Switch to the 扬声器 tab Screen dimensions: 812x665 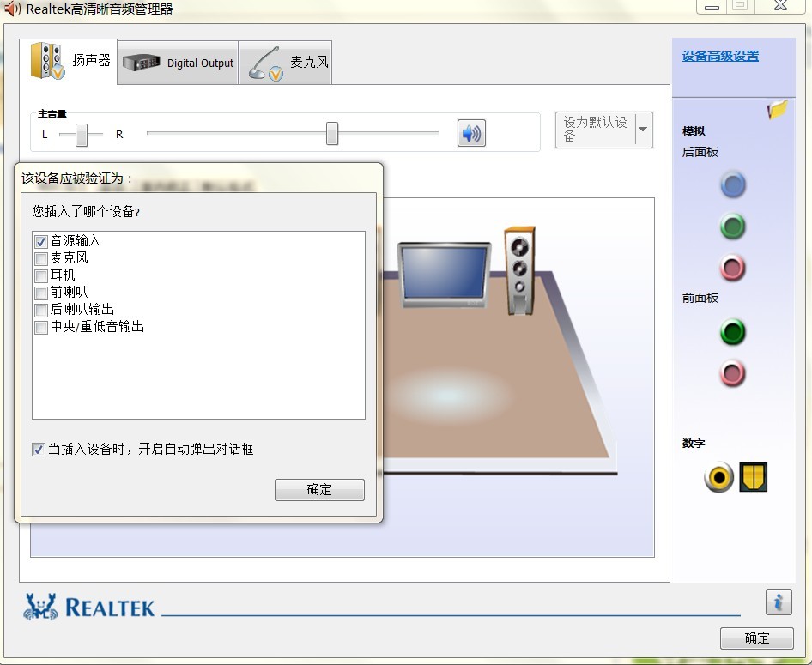tap(69, 61)
